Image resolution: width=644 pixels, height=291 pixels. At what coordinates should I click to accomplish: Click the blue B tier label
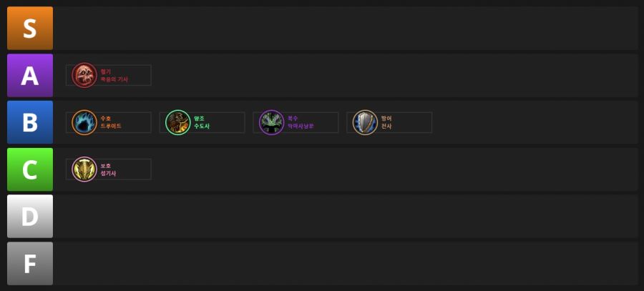coord(30,122)
